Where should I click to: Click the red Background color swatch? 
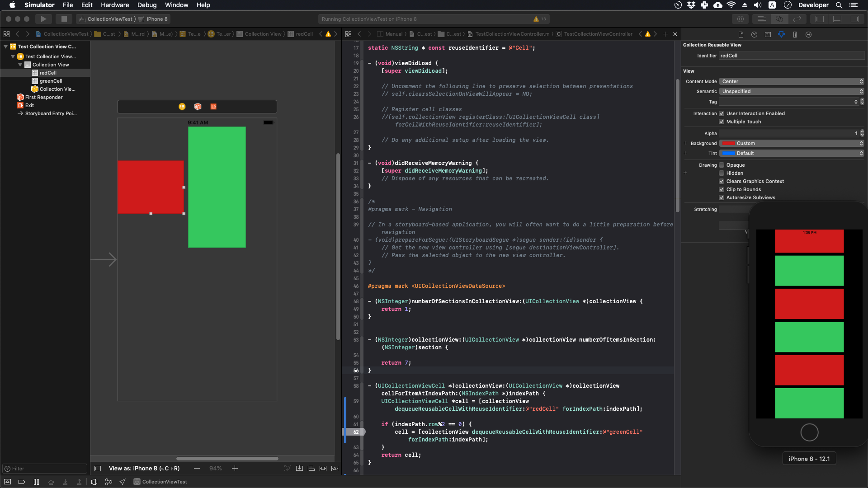[728, 143]
